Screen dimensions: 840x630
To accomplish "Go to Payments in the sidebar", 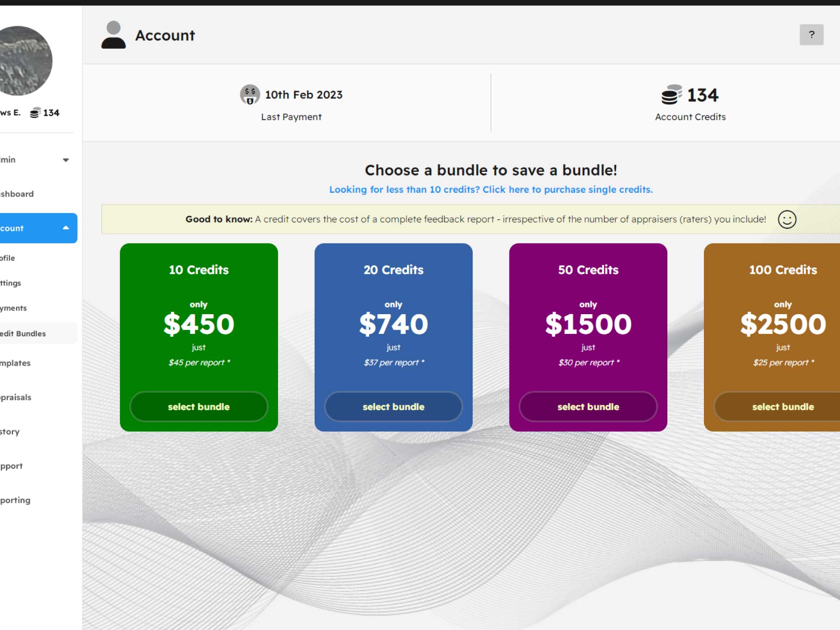I will 13,308.
